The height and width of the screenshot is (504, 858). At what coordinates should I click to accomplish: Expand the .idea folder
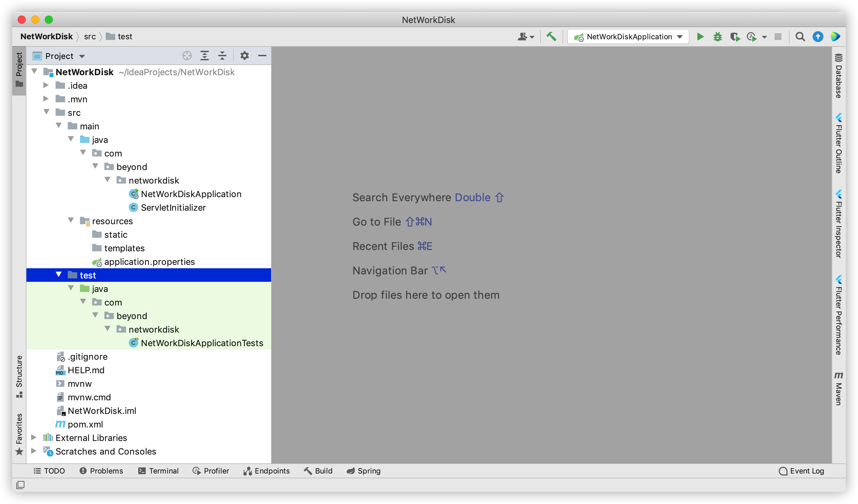tap(46, 85)
